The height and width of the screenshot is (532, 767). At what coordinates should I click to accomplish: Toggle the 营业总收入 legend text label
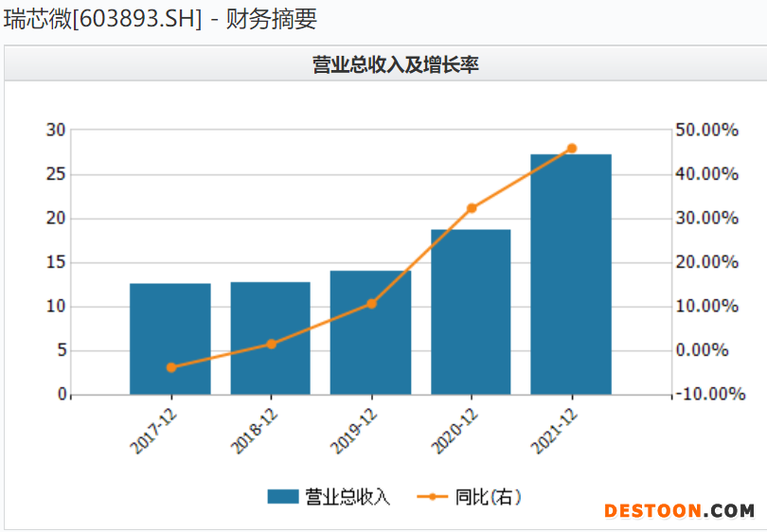point(348,497)
